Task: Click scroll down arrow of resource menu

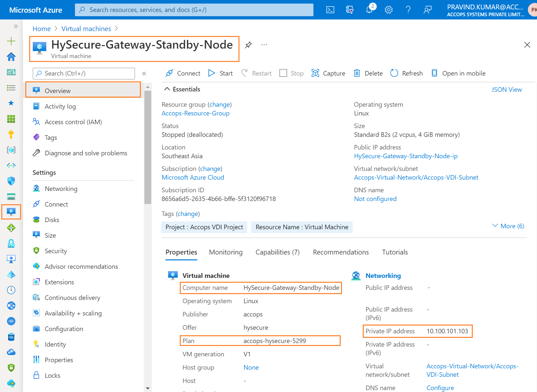Action: point(148,388)
